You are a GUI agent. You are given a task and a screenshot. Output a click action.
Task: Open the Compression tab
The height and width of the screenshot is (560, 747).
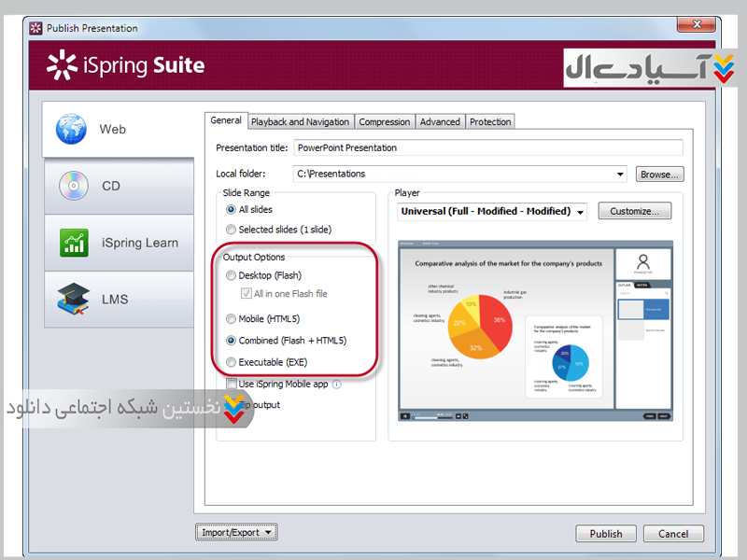[x=384, y=121]
